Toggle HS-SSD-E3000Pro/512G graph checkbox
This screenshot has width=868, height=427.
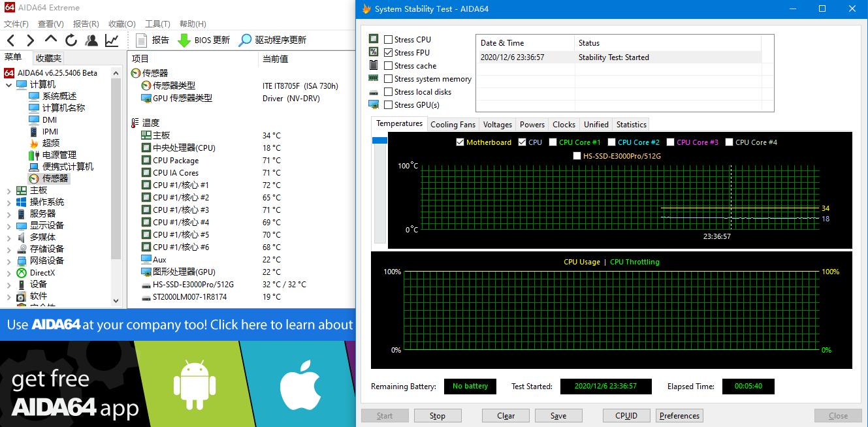tap(577, 155)
